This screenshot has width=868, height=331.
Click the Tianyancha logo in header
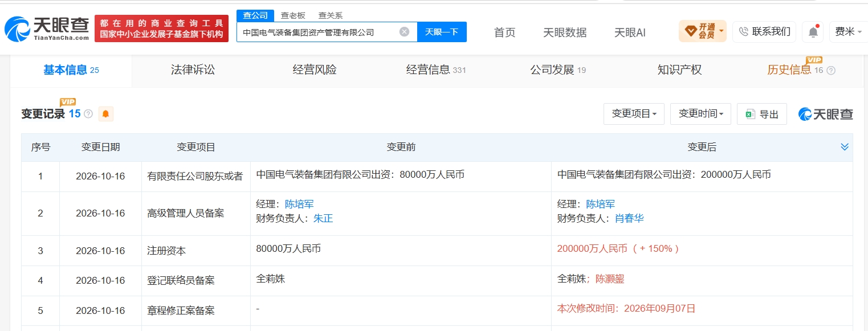tap(47, 28)
